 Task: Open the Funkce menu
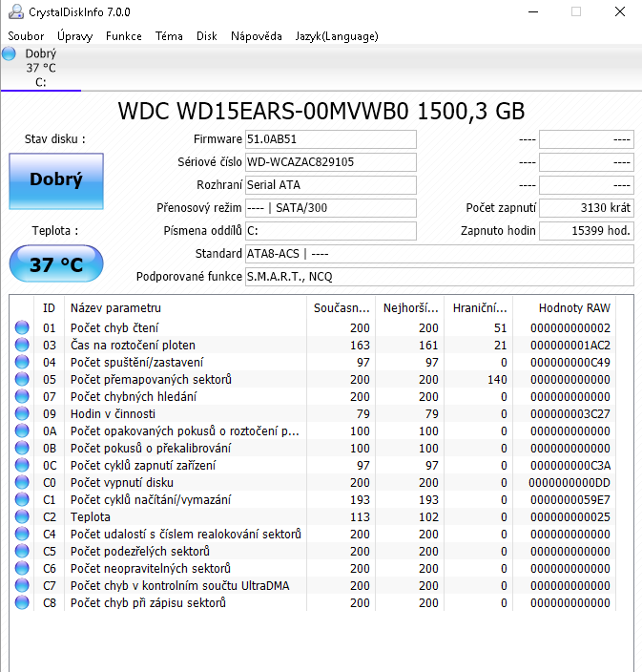point(124,36)
